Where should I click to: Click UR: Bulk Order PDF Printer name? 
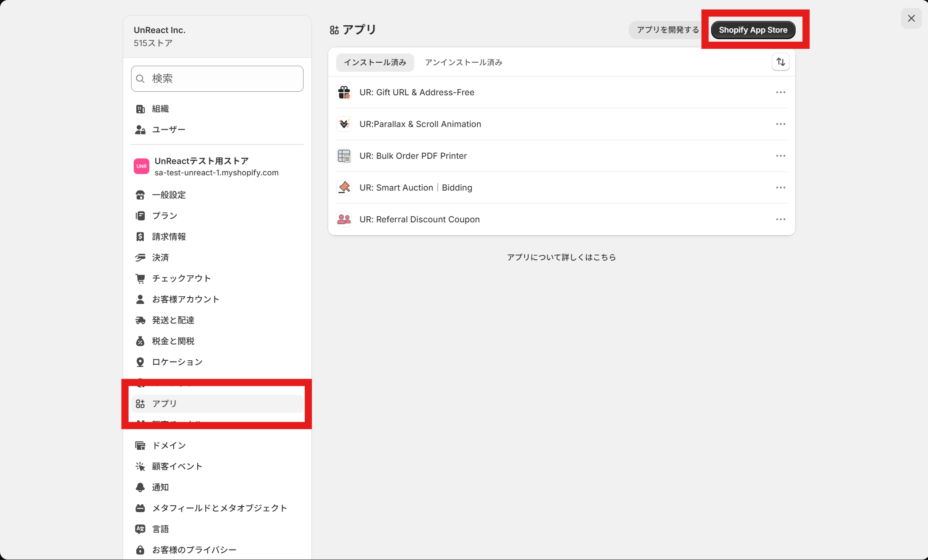(413, 156)
